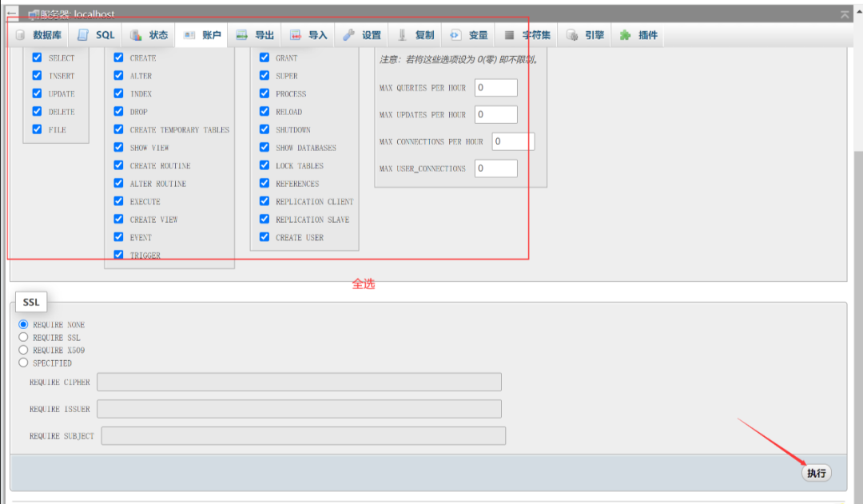Select the REQUIRE SSL radio option
Screen dimensions: 863x504
23,337
